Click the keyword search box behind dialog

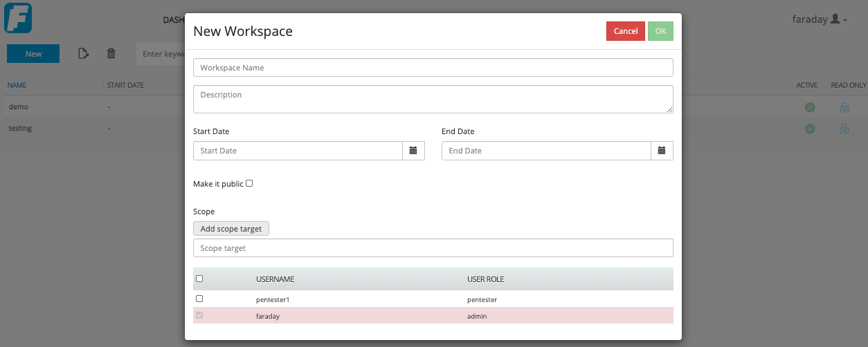(x=161, y=54)
